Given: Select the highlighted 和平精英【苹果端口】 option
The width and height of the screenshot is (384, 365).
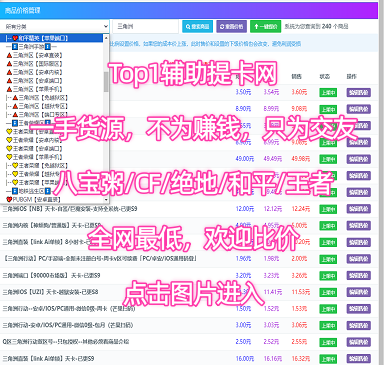Looking at the screenshot, I should pyautogui.click(x=52, y=38).
